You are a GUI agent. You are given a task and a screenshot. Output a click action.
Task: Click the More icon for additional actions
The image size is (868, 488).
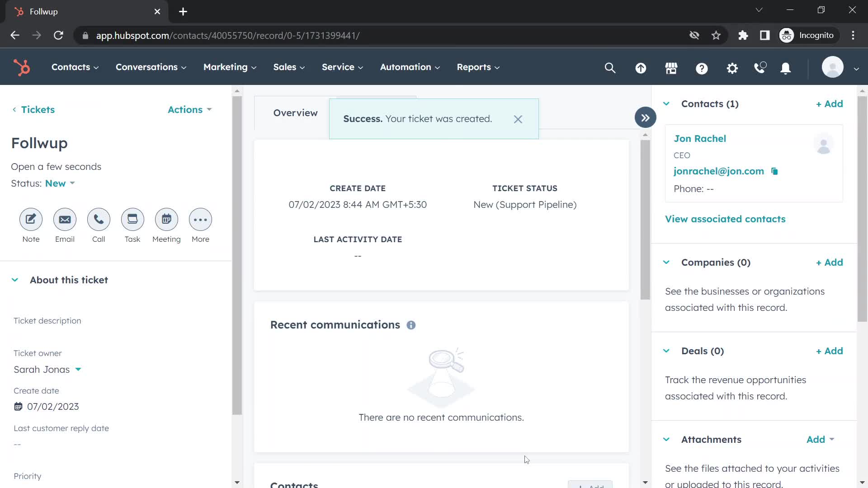pos(200,219)
